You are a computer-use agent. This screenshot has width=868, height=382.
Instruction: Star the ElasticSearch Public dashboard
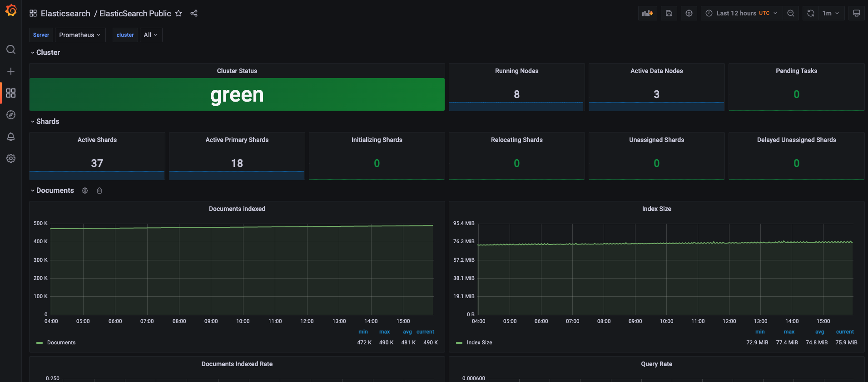179,13
